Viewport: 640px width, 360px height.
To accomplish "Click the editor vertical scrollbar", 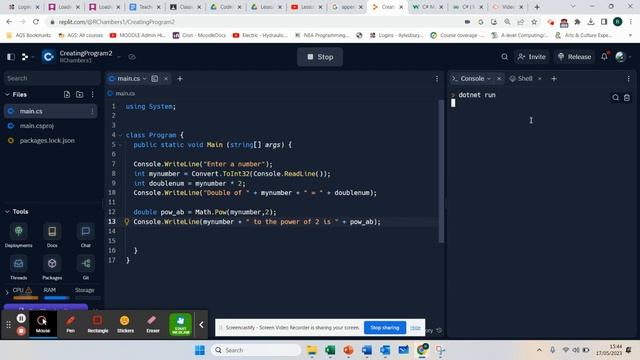I will pyautogui.click(x=441, y=171).
